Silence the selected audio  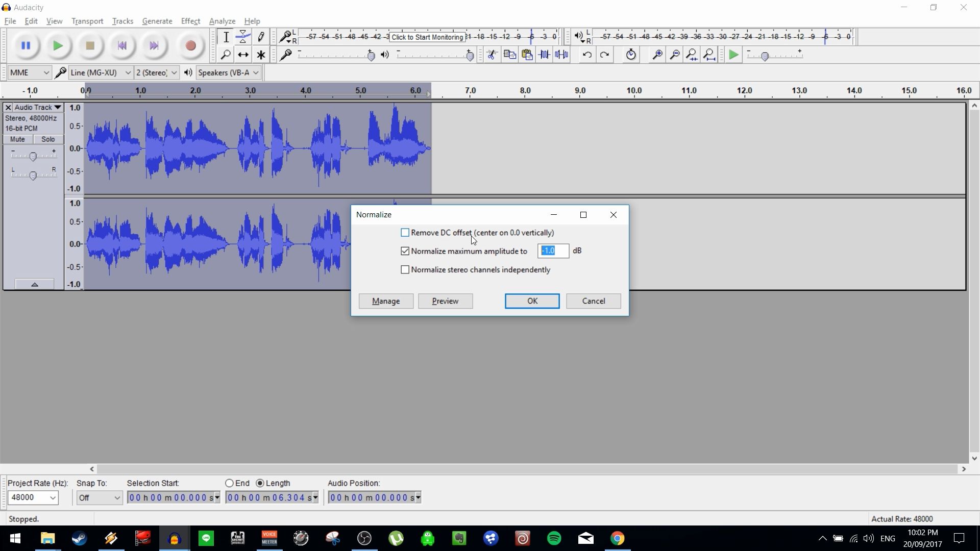click(x=561, y=55)
